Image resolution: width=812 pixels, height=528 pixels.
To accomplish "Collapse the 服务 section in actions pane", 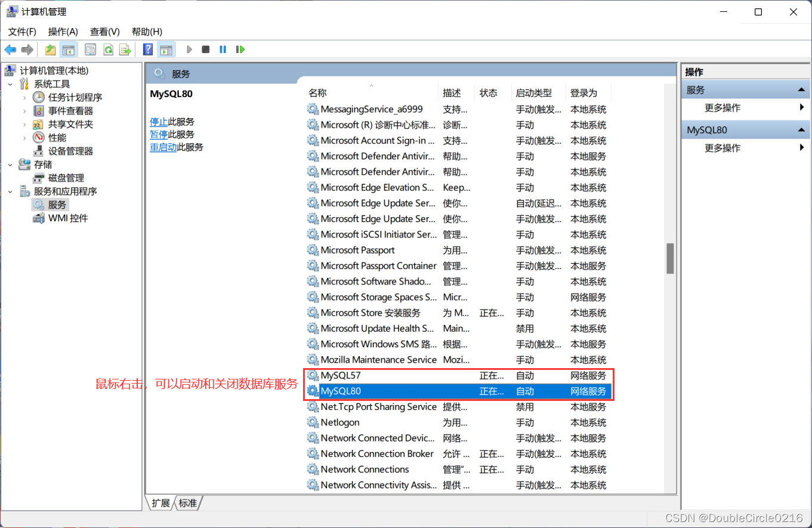I will pyautogui.click(x=801, y=90).
